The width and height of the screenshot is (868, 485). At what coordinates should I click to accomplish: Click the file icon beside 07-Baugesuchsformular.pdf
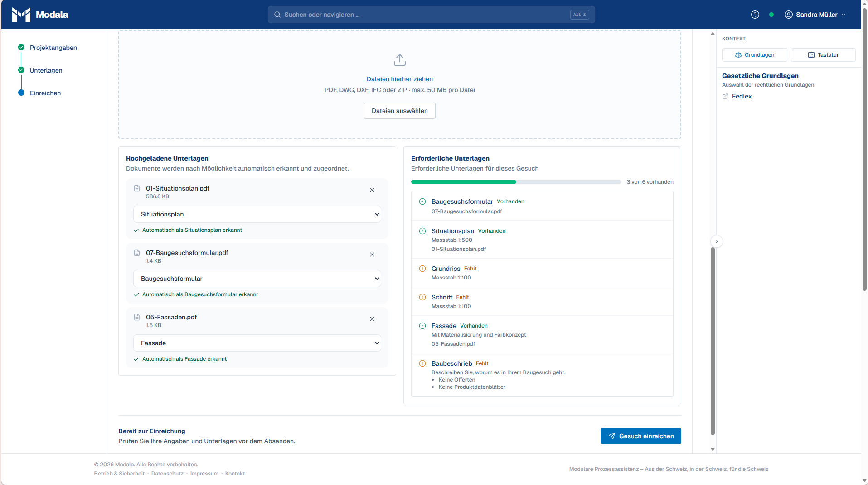(x=137, y=253)
